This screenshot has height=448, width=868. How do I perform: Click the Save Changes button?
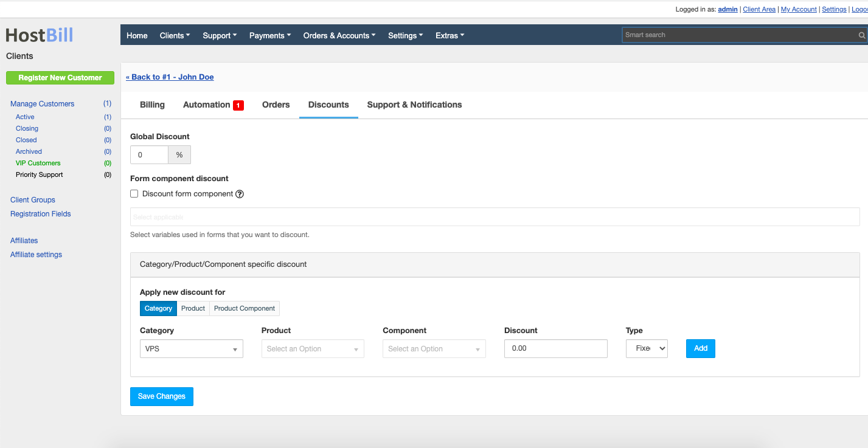(161, 396)
